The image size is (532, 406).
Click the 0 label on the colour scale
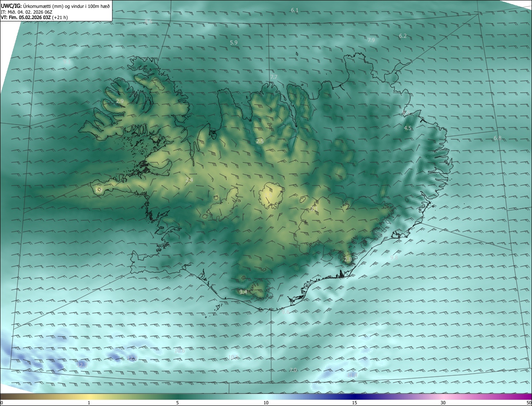(2, 403)
